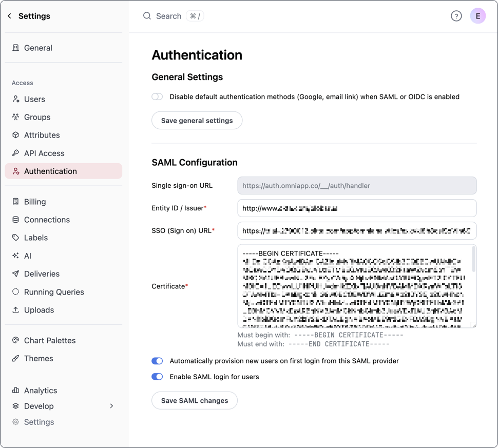
Task: Enable disabling of default authentication methods
Action: pyautogui.click(x=157, y=96)
